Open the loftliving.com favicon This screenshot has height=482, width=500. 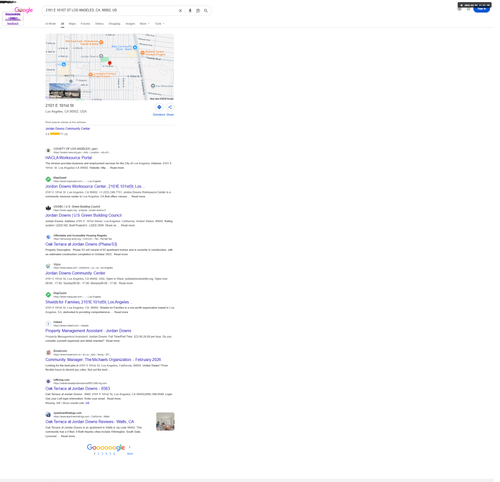pyautogui.click(x=48, y=381)
